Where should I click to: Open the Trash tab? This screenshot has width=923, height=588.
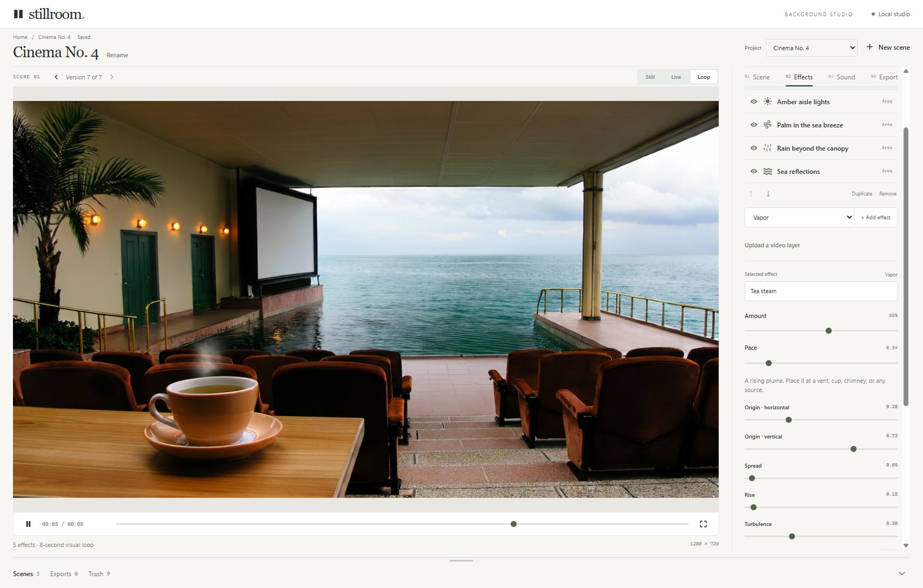[x=99, y=574]
